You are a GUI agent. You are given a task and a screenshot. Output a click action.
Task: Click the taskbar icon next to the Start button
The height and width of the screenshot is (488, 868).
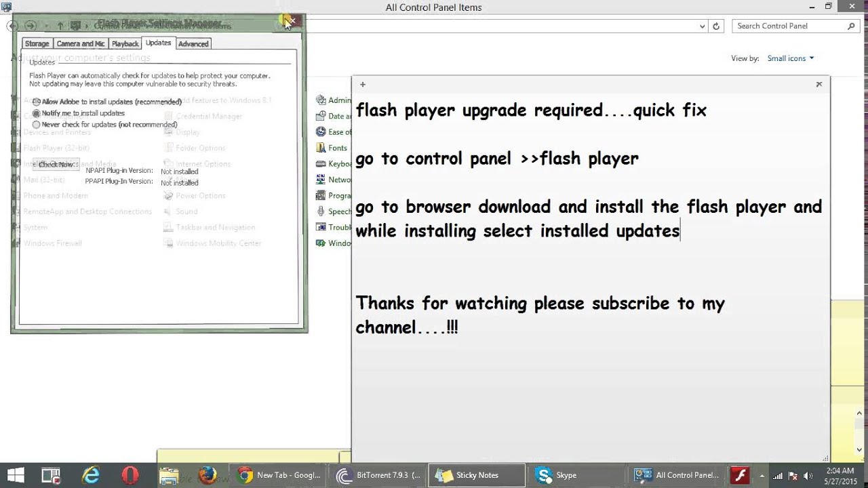pyautogui.click(x=51, y=475)
